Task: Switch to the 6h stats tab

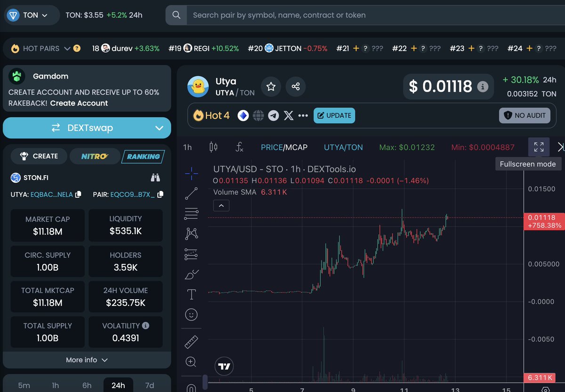Action: [87, 385]
